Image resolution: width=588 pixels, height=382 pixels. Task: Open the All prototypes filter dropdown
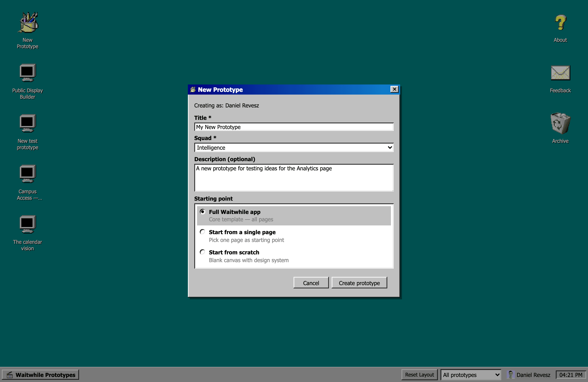[x=471, y=375]
